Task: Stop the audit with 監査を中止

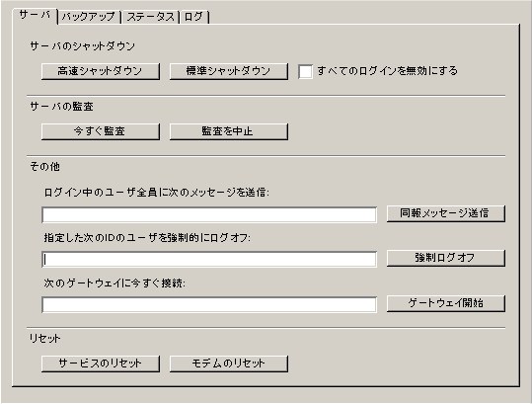Action: point(229,131)
